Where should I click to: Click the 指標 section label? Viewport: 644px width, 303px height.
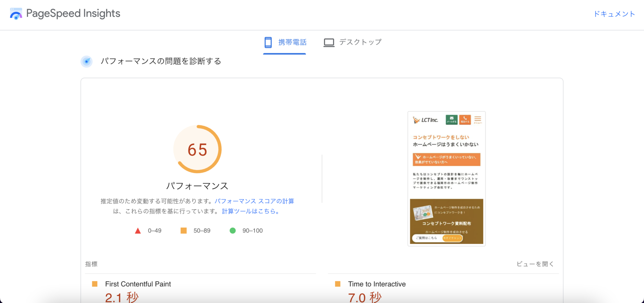(91, 264)
